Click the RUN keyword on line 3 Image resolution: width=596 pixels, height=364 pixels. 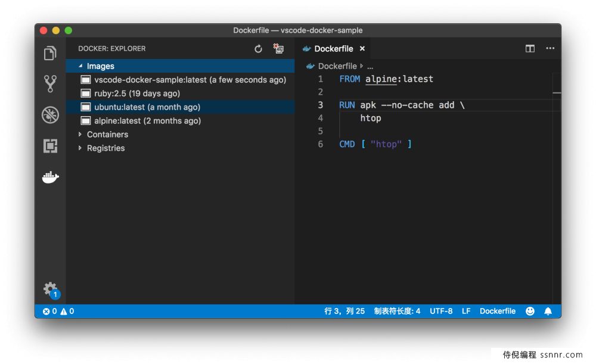point(347,105)
